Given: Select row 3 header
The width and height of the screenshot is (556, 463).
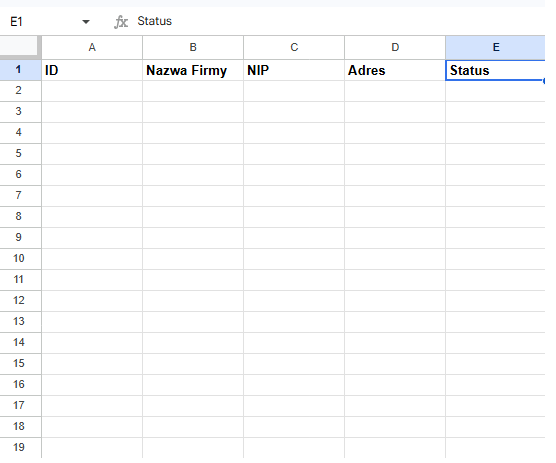Looking at the screenshot, I should pos(20,112).
